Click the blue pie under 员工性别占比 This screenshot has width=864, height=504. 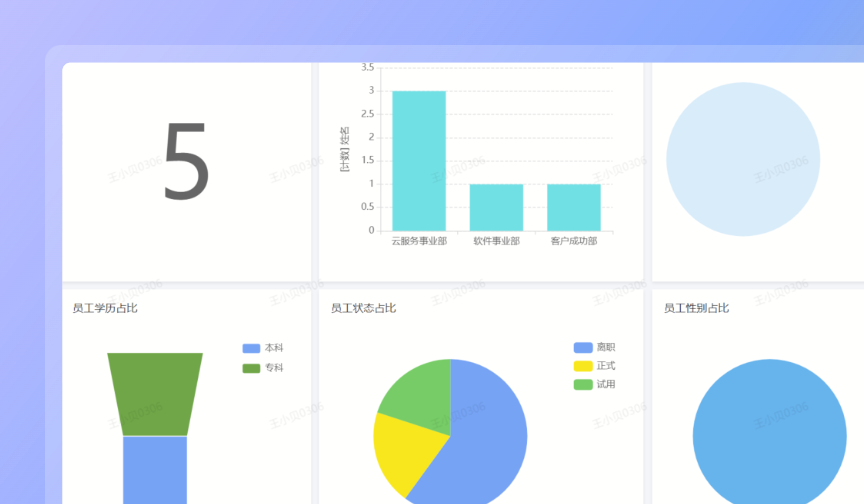[768, 435]
